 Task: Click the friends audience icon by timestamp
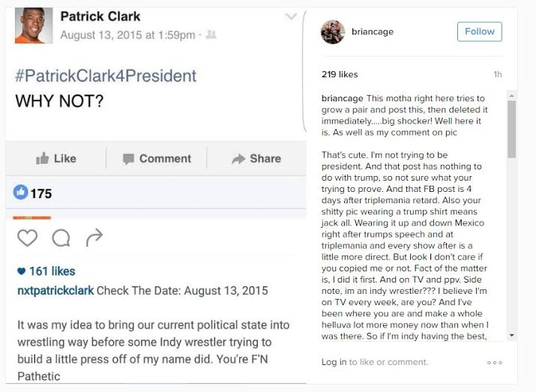(x=211, y=34)
